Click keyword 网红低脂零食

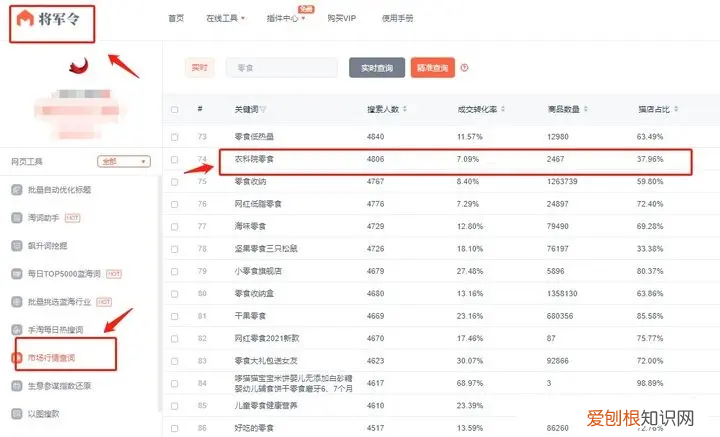[258, 204]
